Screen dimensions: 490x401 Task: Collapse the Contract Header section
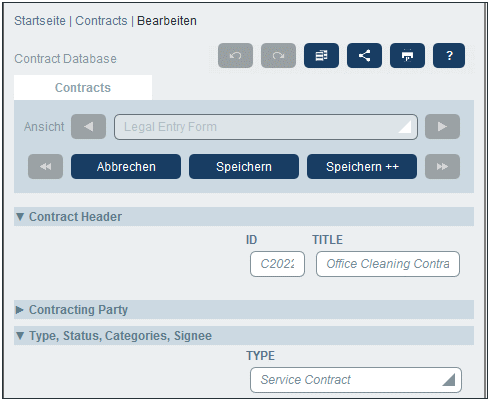click(20, 217)
